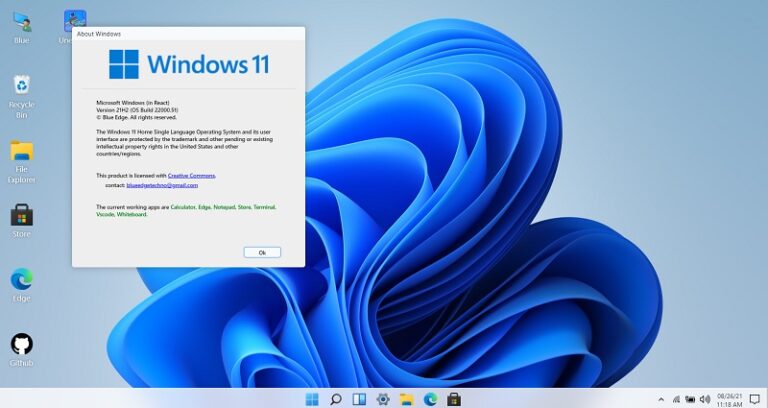768x408 pixels.
Task: Launch Microsoft Store from the taskbar
Action: coord(454,399)
